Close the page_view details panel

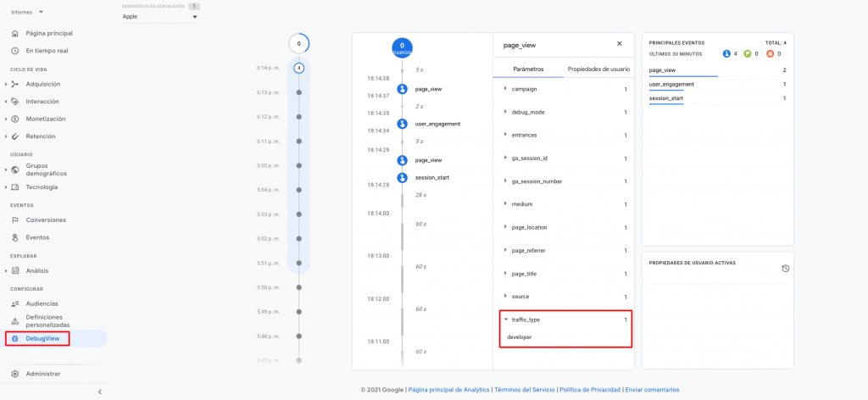click(x=619, y=44)
